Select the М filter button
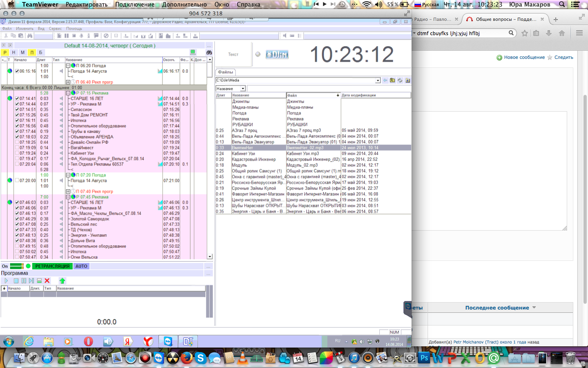 tap(23, 52)
